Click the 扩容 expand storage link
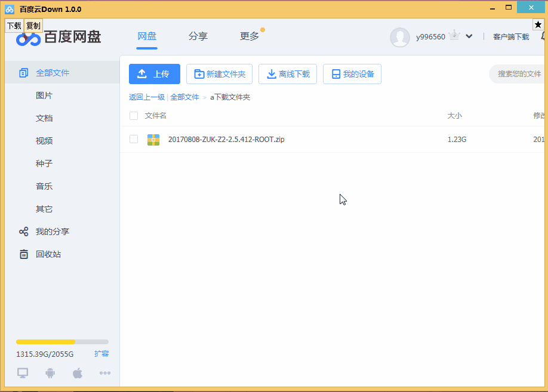Image resolution: width=548 pixels, height=392 pixels. tap(101, 354)
